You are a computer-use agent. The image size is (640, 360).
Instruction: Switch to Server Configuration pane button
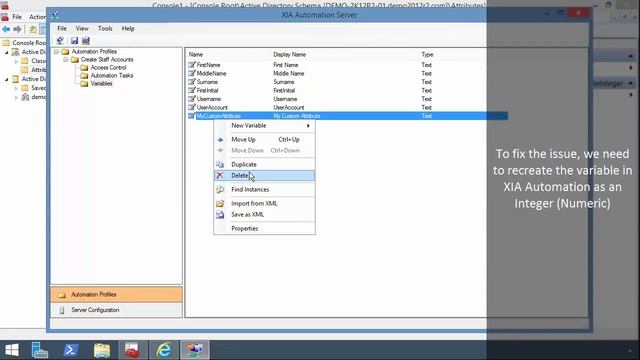[x=116, y=310]
